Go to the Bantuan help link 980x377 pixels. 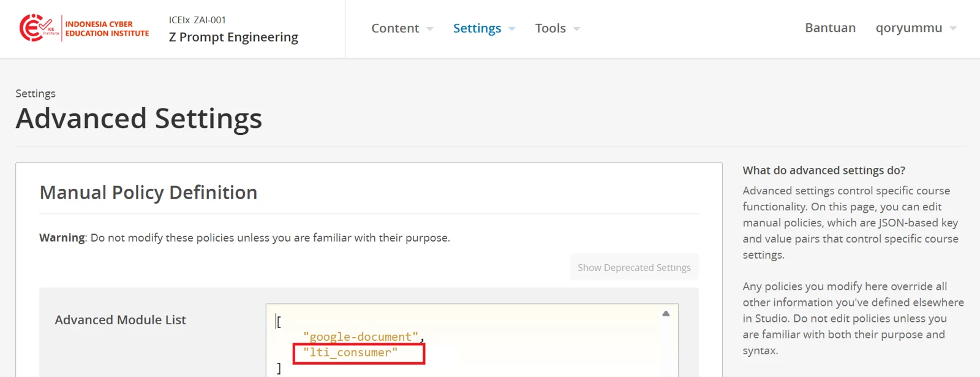pos(830,28)
